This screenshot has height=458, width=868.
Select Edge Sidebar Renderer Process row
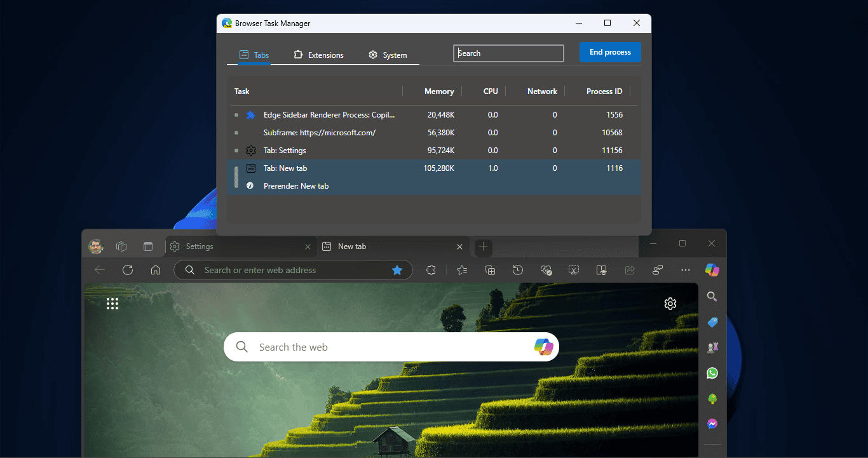(434, 115)
